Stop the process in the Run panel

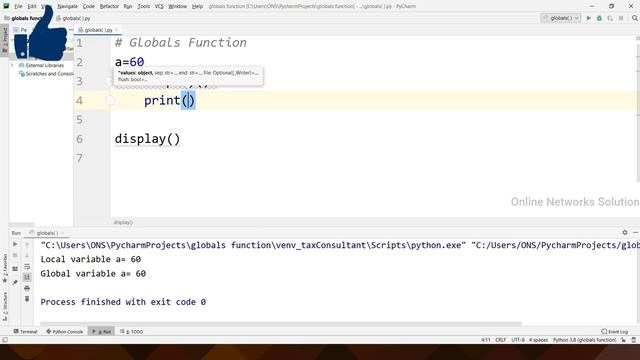(x=15, y=256)
